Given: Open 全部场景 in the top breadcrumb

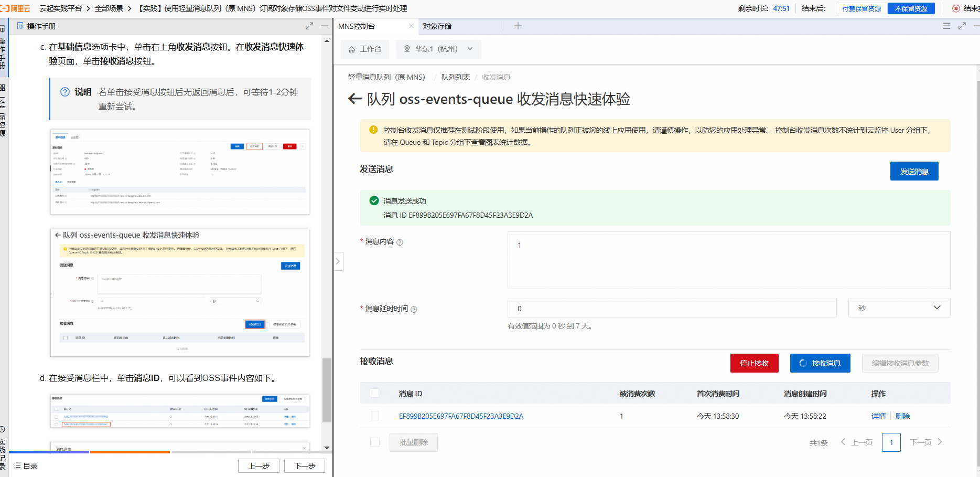Looking at the screenshot, I should tap(109, 8).
